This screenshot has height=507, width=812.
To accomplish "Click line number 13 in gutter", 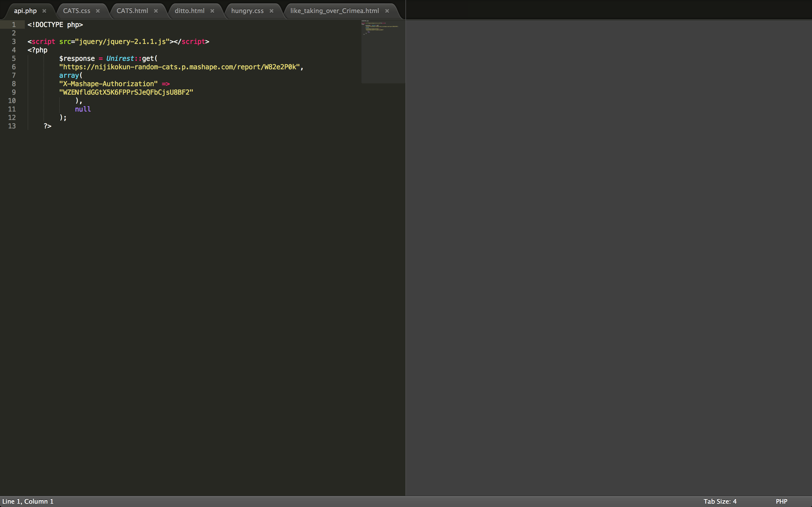I will [12, 126].
